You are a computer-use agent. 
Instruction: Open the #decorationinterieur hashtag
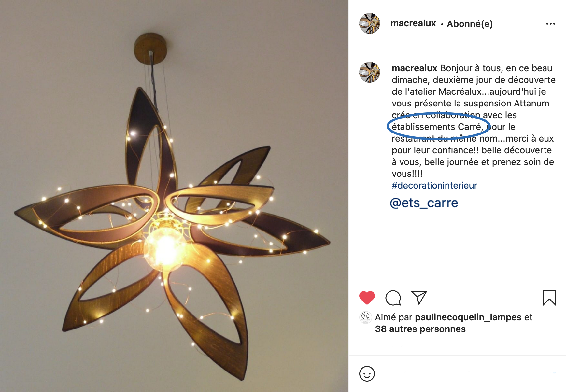(434, 185)
